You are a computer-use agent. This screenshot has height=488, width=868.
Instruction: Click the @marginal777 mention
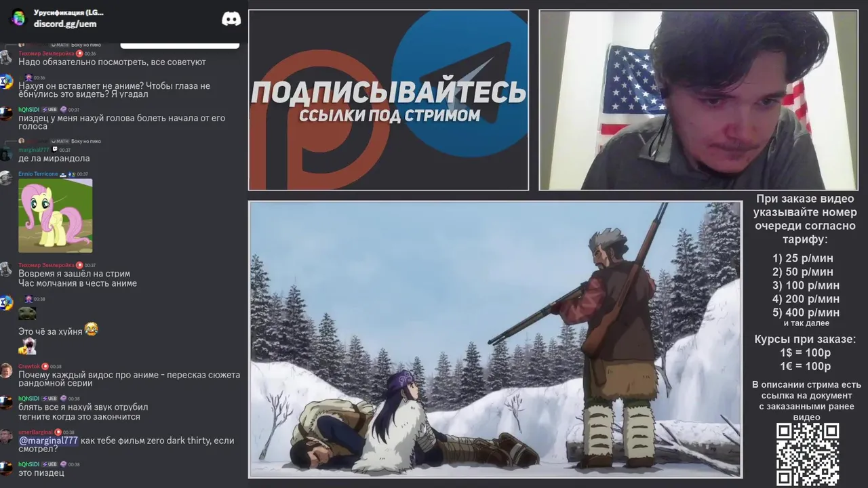[48, 441]
